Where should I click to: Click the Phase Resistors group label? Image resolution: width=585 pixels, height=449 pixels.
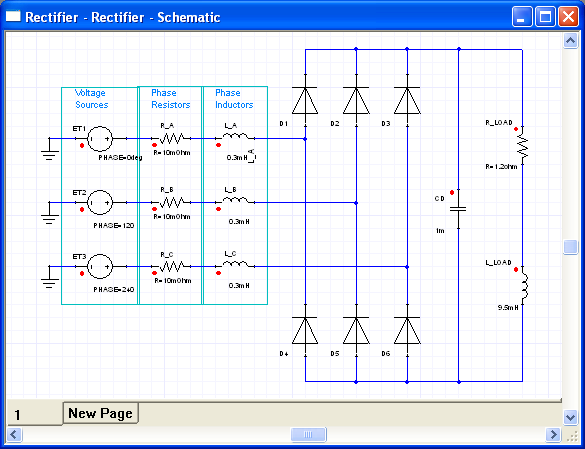coord(171,99)
